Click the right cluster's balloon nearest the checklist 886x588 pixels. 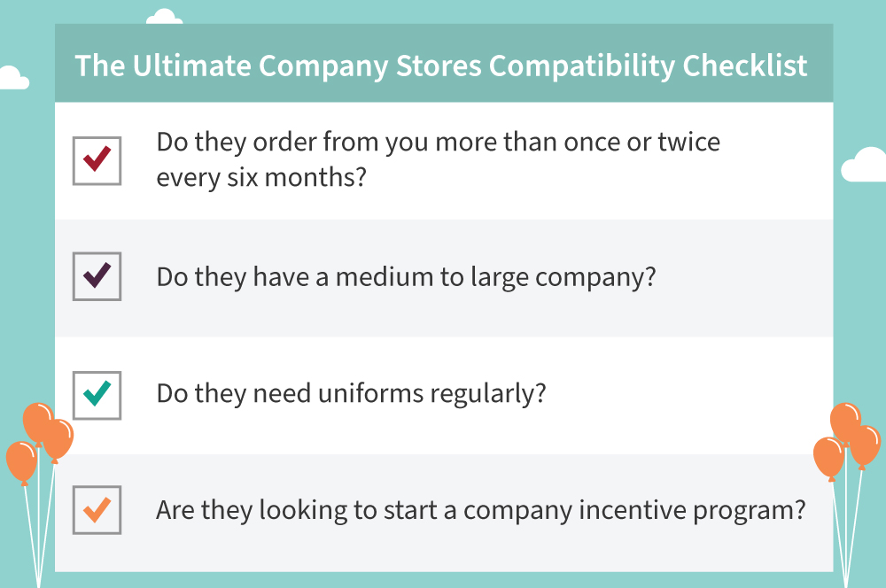[x=828, y=457]
